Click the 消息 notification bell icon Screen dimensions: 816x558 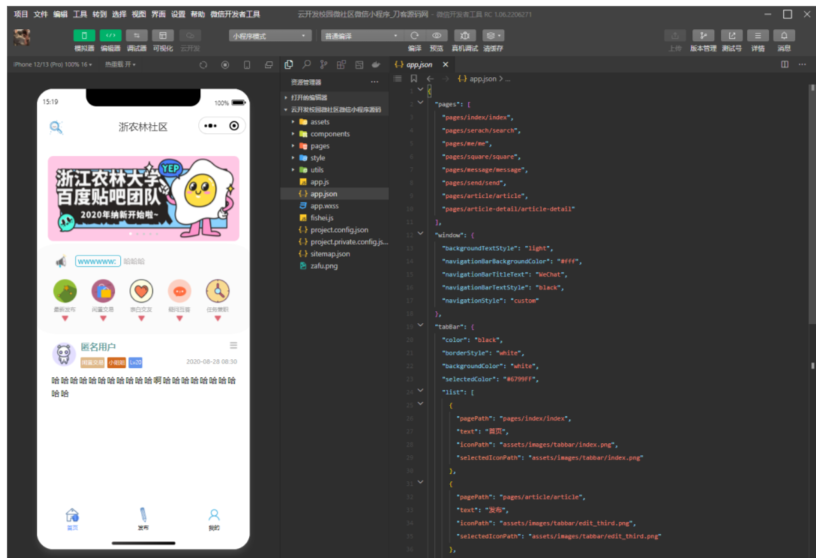pos(784,35)
